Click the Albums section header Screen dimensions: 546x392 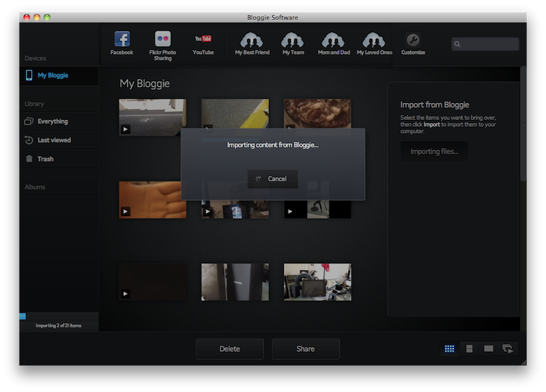tap(35, 187)
